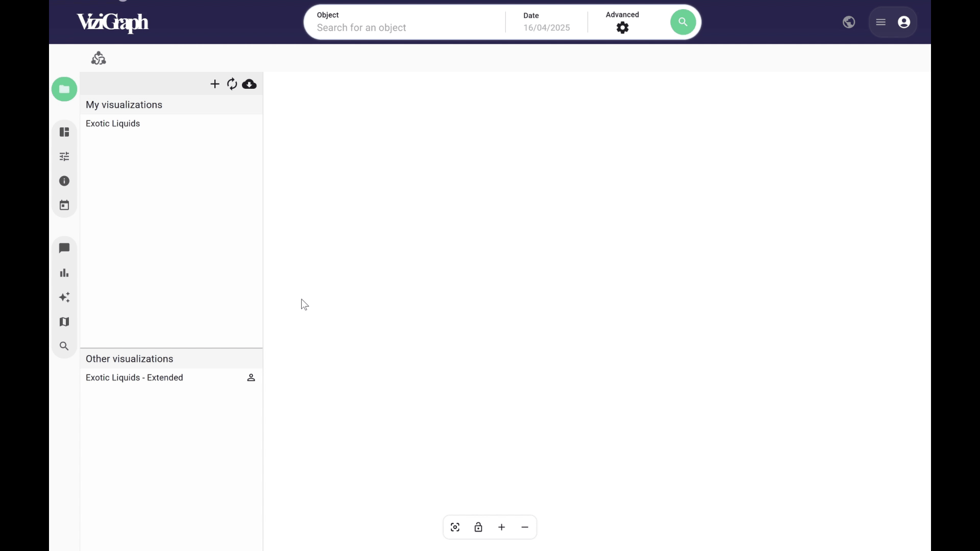Screen dimensions: 980x551
Task: Select the filters sliders icon in sidebar
Action: [64, 156]
